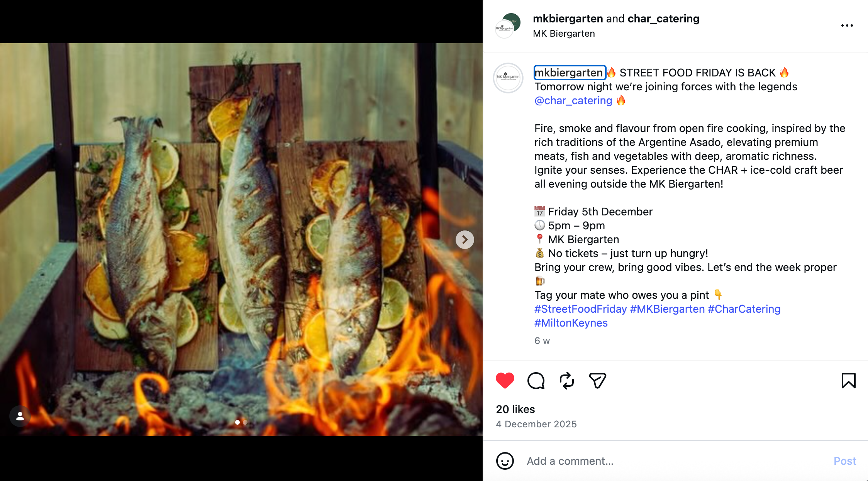This screenshot has height=481, width=868.
Task: Visit the #MiltonKeynes hashtag page
Action: (x=571, y=323)
